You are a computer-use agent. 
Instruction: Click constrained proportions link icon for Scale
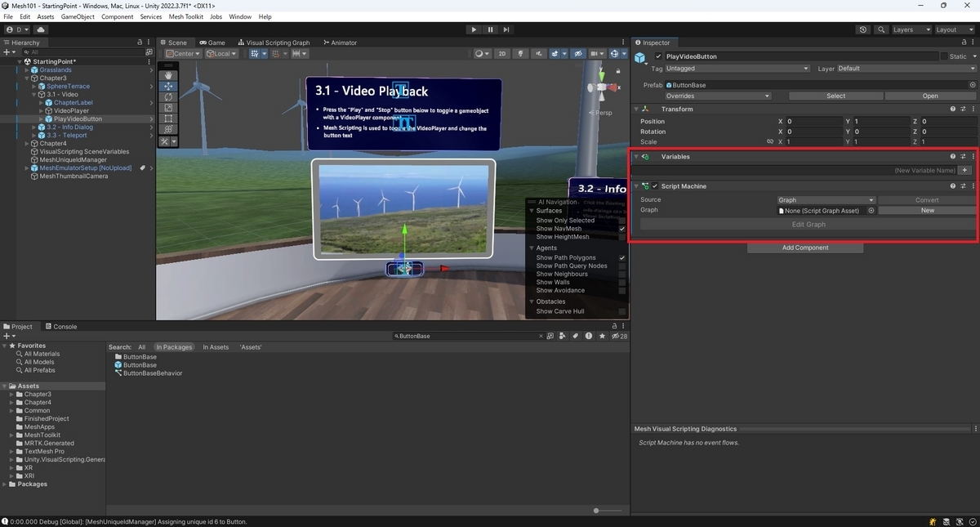769,141
